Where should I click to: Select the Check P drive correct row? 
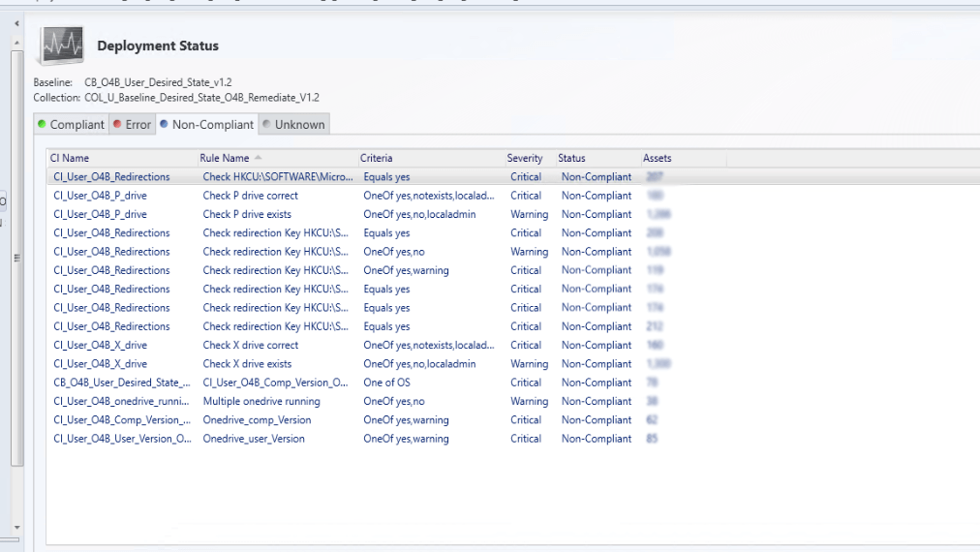point(250,196)
